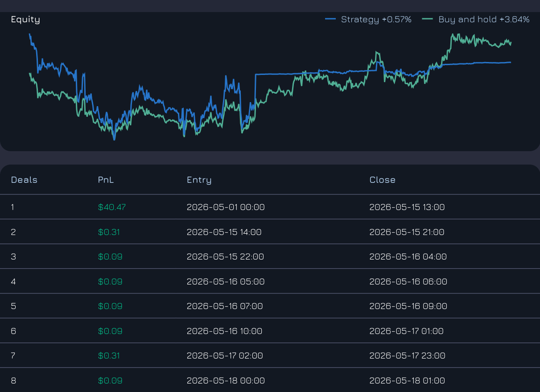Select entry time 2026-05-01 00:00
This screenshot has height=392, width=540.
226,207
